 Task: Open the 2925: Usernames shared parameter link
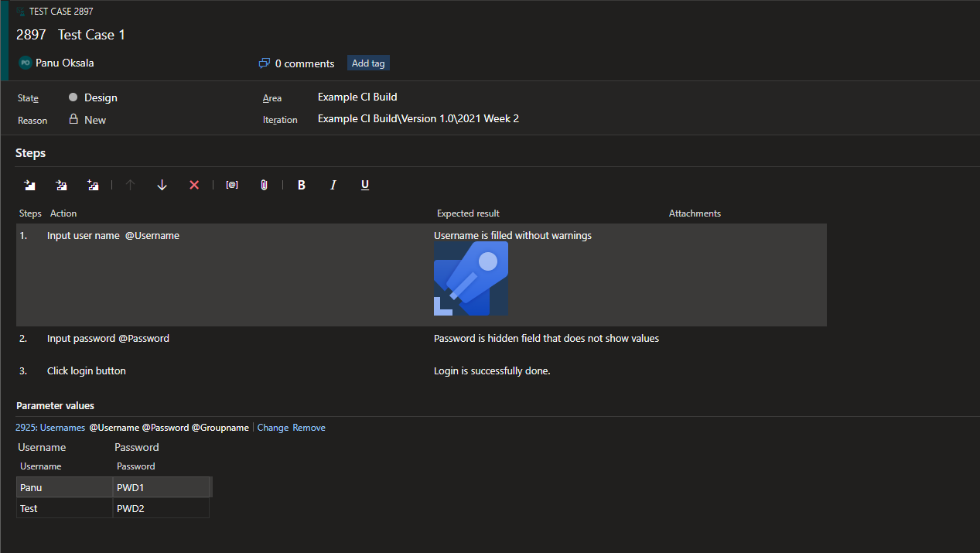point(50,428)
